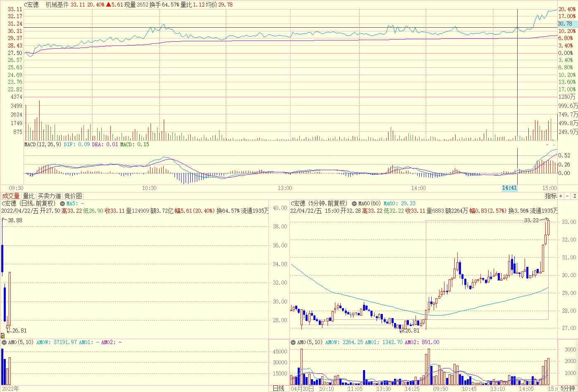Click the 10:30 time label on intraday axis
The width and height of the screenshot is (578, 392).
tap(149, 188)
